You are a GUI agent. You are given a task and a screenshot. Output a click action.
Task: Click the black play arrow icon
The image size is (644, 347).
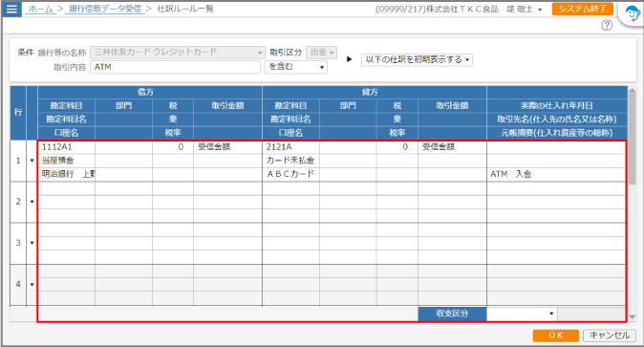tap(350, 59)
